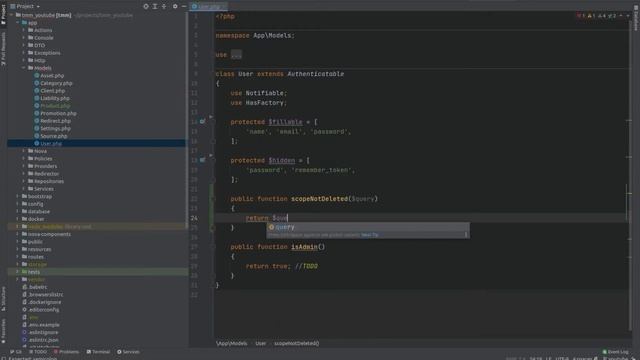Viewport: 640px width, 360px height.
Task: Expand the Actions folder
Action: [x=24, y=30]
